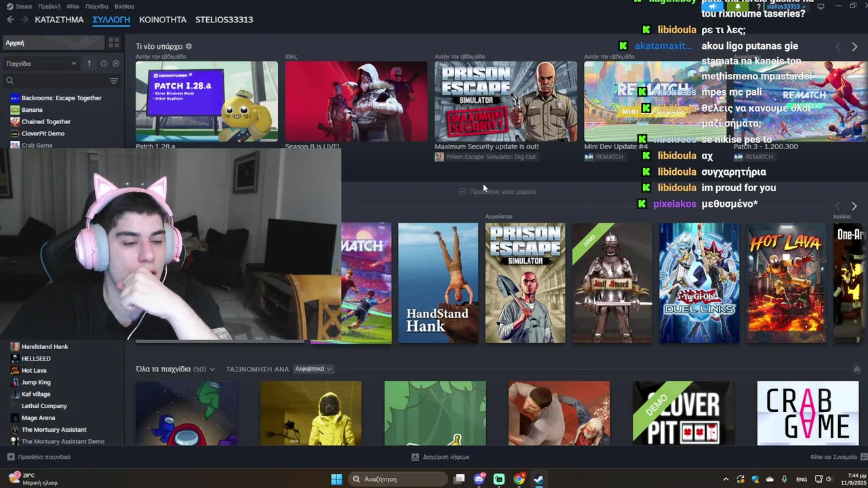Select CloverPit Demo in the game list
The height and width of the screenshot is (488, 868).
(43, 134)
